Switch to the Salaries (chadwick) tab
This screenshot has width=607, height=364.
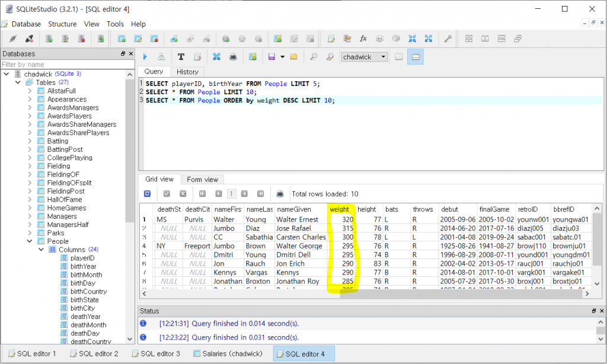(x=228, y=353)
